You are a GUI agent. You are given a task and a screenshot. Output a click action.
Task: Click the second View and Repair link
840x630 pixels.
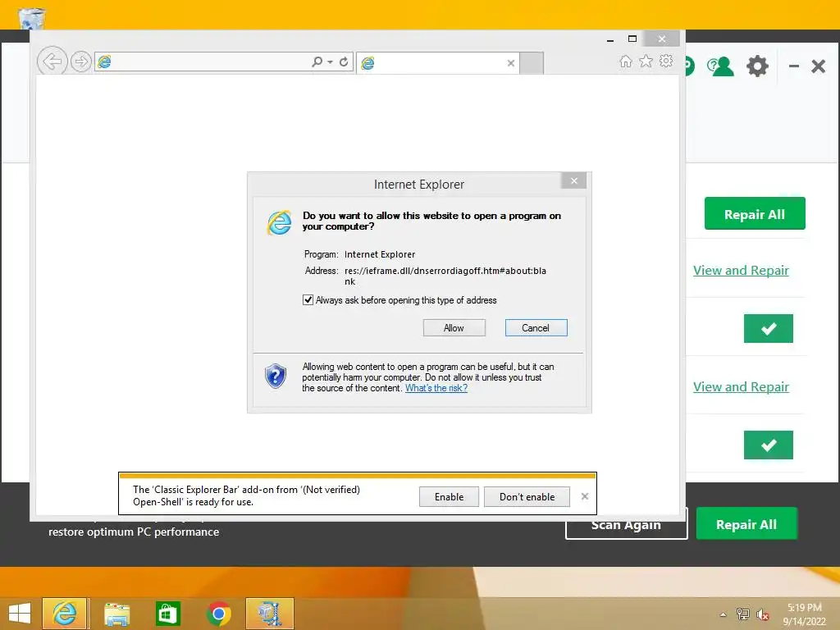741,387
